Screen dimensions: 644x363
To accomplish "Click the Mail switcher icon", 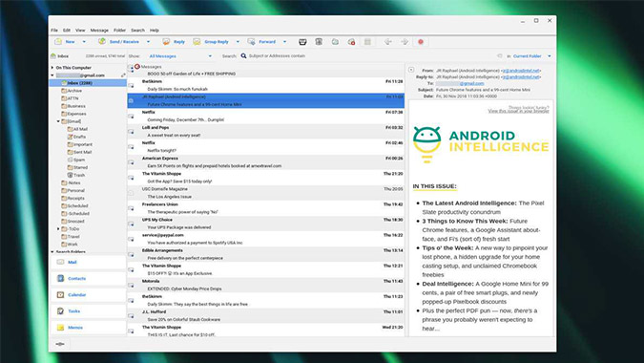I will pyautogui.click(x=60, y=262).
